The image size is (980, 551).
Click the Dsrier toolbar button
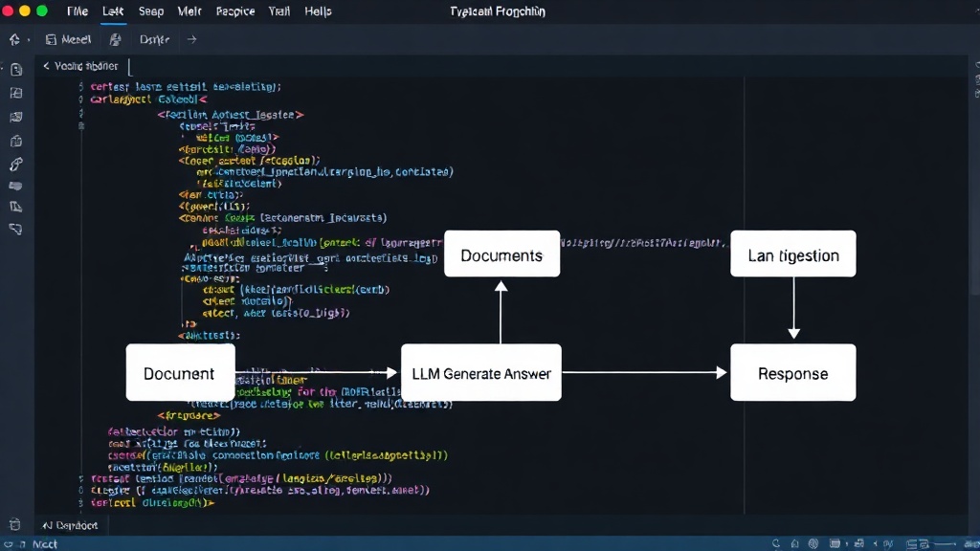154,39
